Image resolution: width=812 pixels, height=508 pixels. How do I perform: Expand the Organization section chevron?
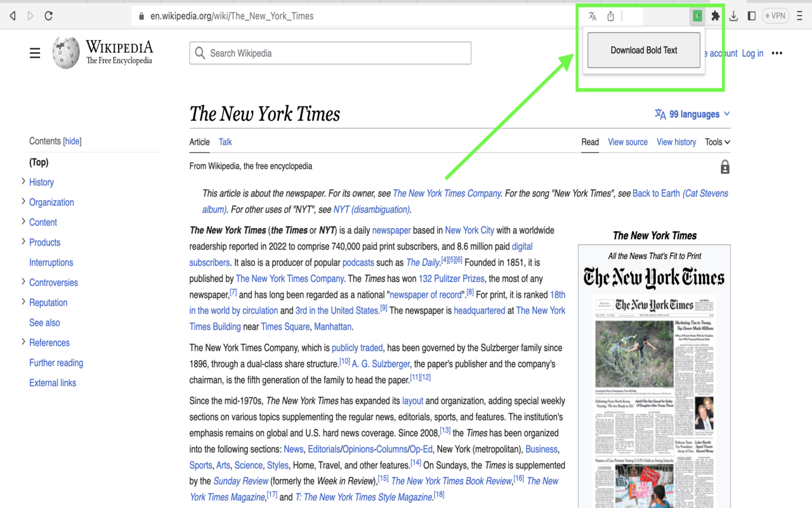(x=23, y=201)
